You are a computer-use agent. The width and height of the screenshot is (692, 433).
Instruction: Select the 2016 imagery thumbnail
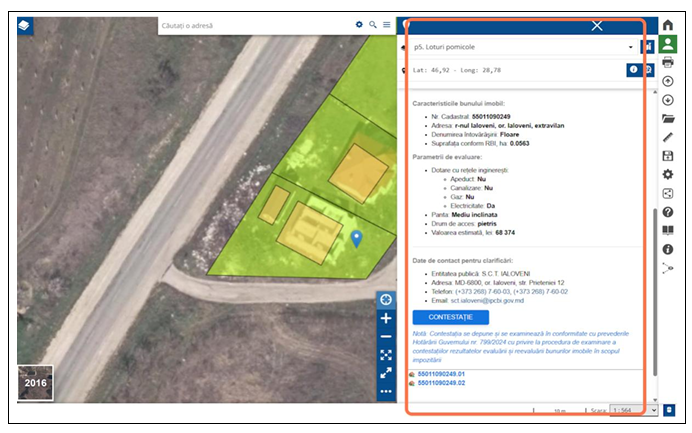35,383
